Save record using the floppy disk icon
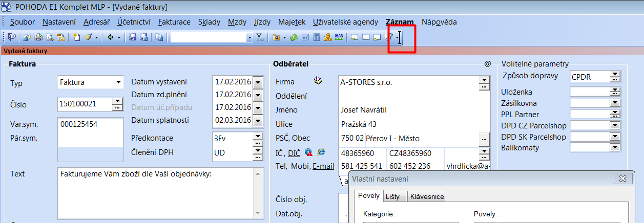 click(x=133, y=37)
